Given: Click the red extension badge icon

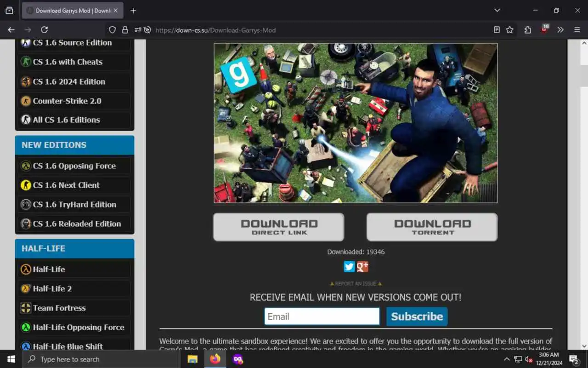Looking at the screenshot, I should click(544, 29).
